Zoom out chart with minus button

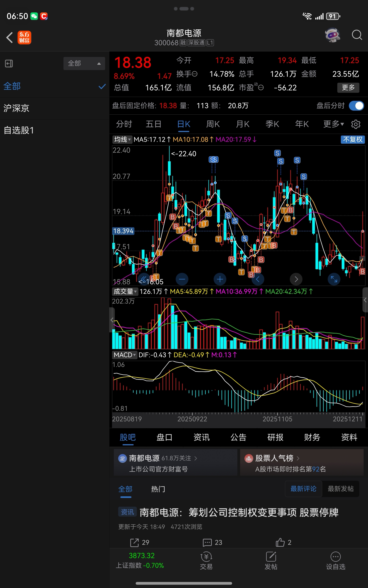pyautogui.click(x=182, y=279)
